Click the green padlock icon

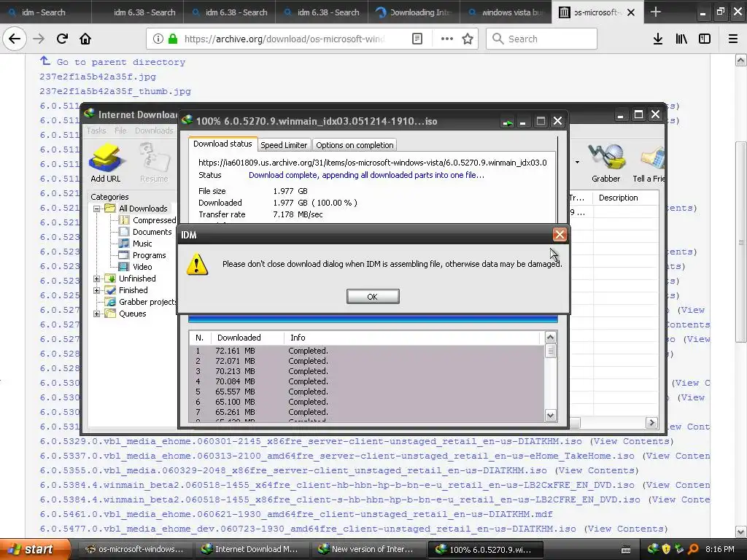tap(173, 39)
